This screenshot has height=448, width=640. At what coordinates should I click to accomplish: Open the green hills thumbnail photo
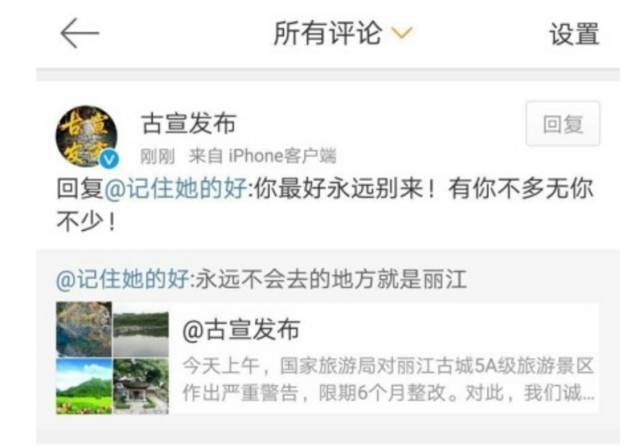[84, 386]
